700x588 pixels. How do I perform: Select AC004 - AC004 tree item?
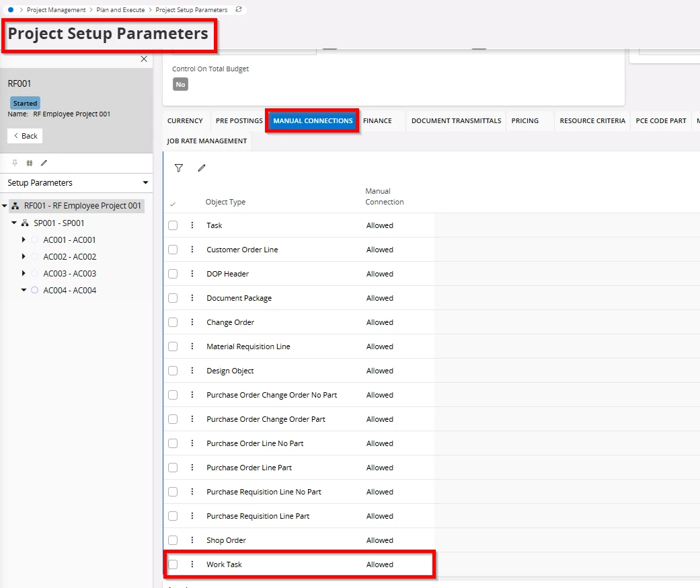[70, 290]
